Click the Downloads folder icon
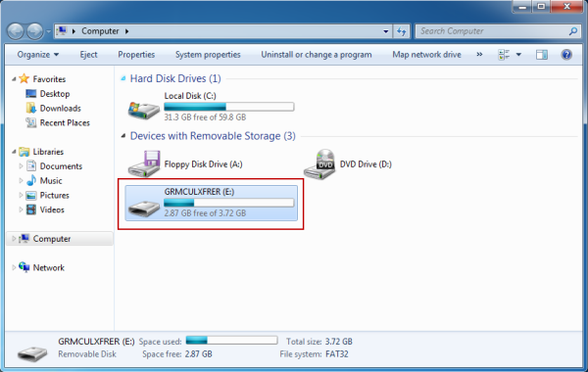 31,108
